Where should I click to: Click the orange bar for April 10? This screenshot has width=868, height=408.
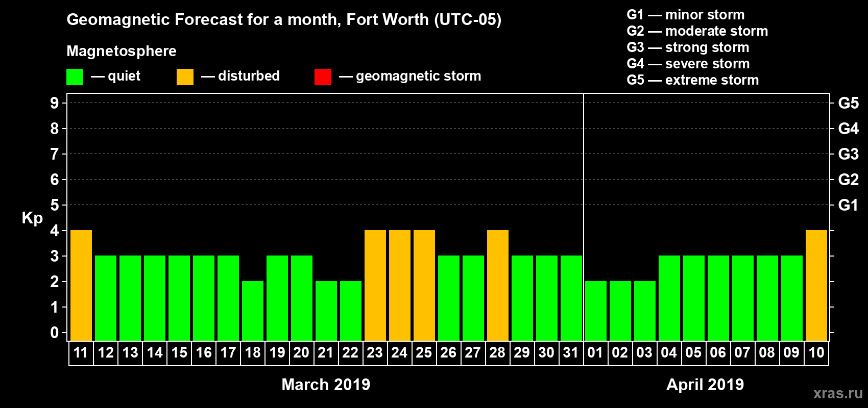pyautogui.click(x=816, y=285)
